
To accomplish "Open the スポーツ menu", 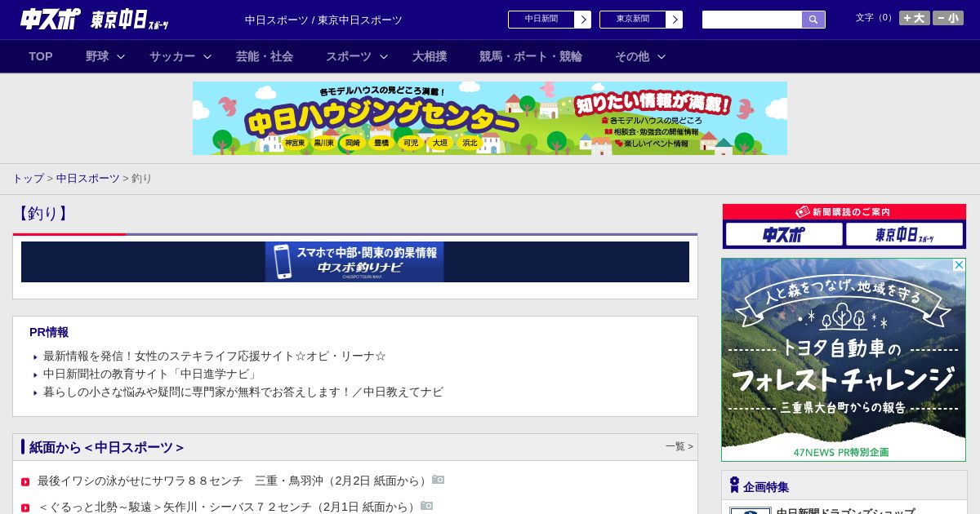I will point(349,56).
